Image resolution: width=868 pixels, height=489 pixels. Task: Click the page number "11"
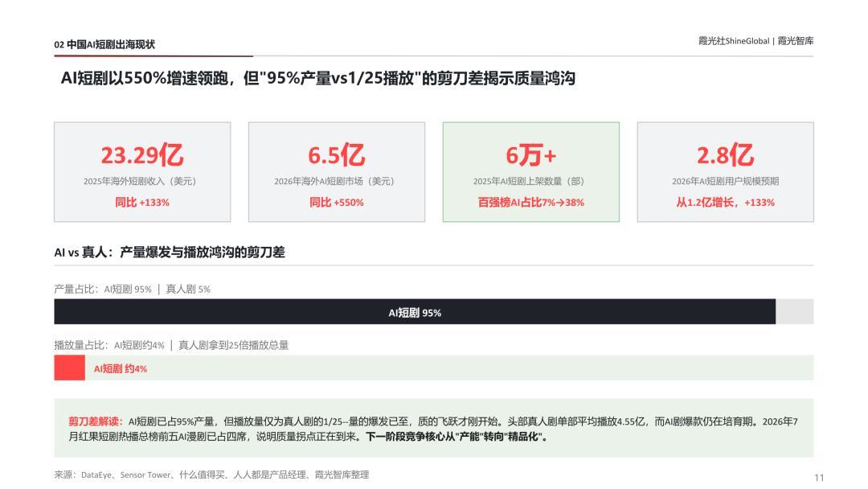point(819,478)
